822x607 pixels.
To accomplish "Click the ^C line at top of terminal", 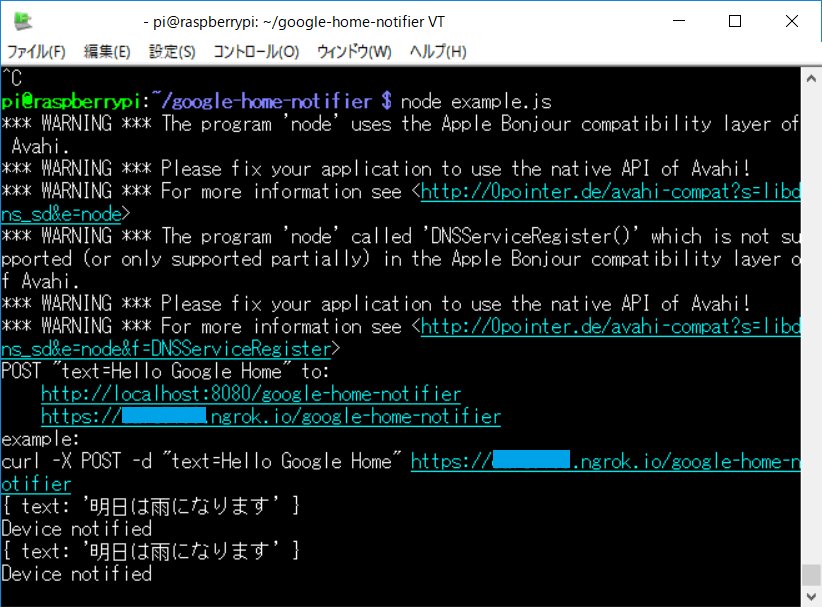I will (x=12, y=78).
